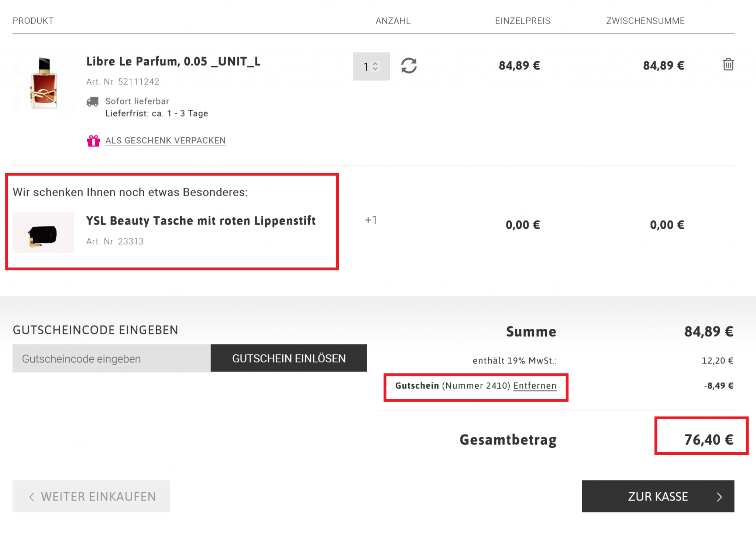Click the ANZAHL column header
Image resolution: width=756 pixels, height=533 pixels.
tap(393, 21)
